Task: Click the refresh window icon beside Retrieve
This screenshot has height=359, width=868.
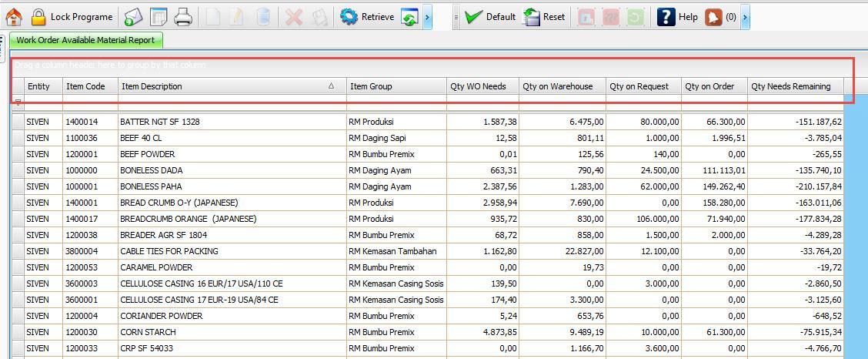Action: click(x=409, y=17)
